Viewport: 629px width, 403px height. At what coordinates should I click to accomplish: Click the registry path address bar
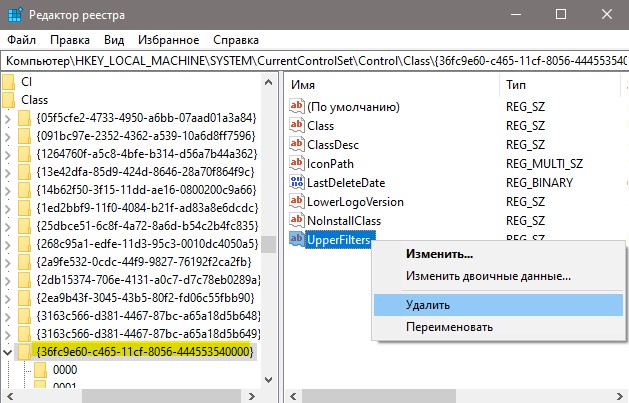click(314, 61)
